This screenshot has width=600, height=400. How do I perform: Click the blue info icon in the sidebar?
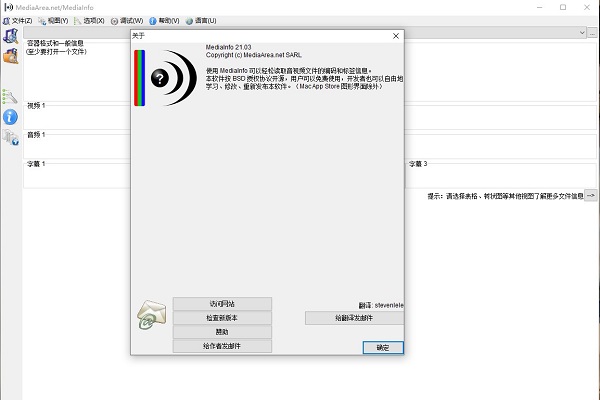10,117
